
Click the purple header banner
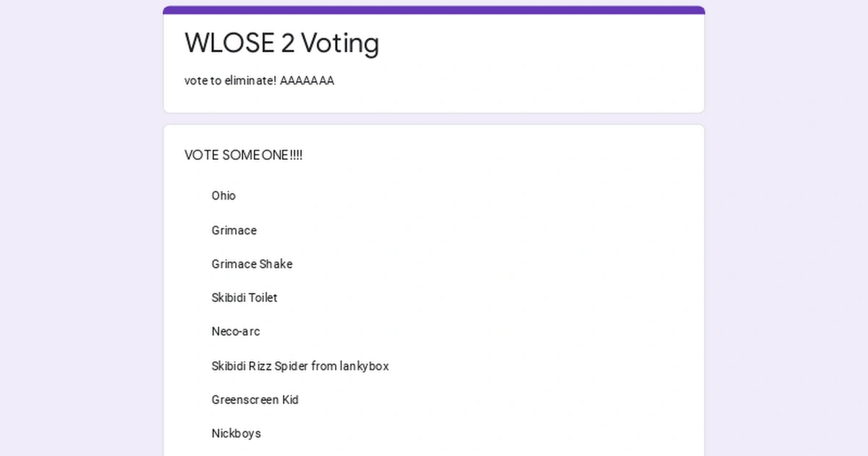point(434,9)
